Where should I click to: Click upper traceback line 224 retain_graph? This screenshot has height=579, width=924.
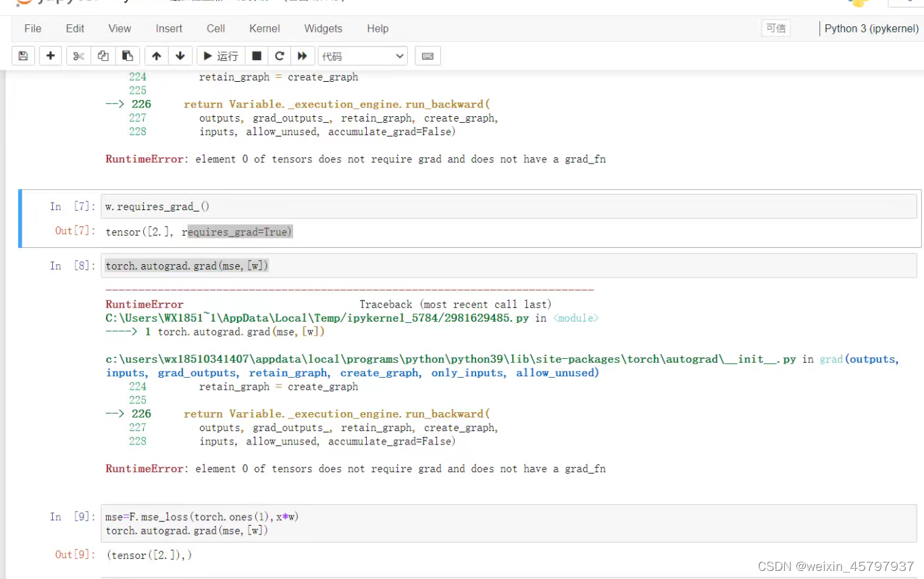[243, 77]
